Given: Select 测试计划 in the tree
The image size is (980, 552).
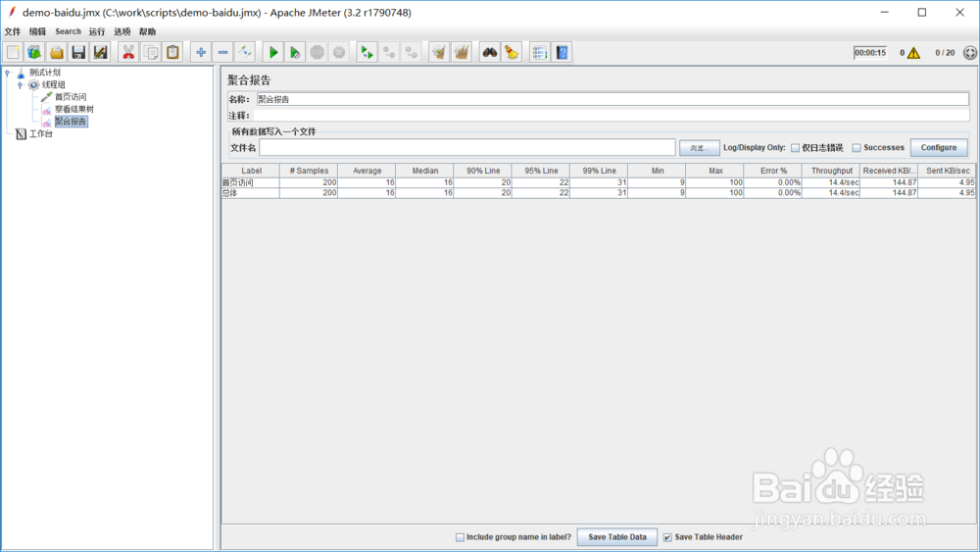Looking at the screenshot, I should point(44,73).
